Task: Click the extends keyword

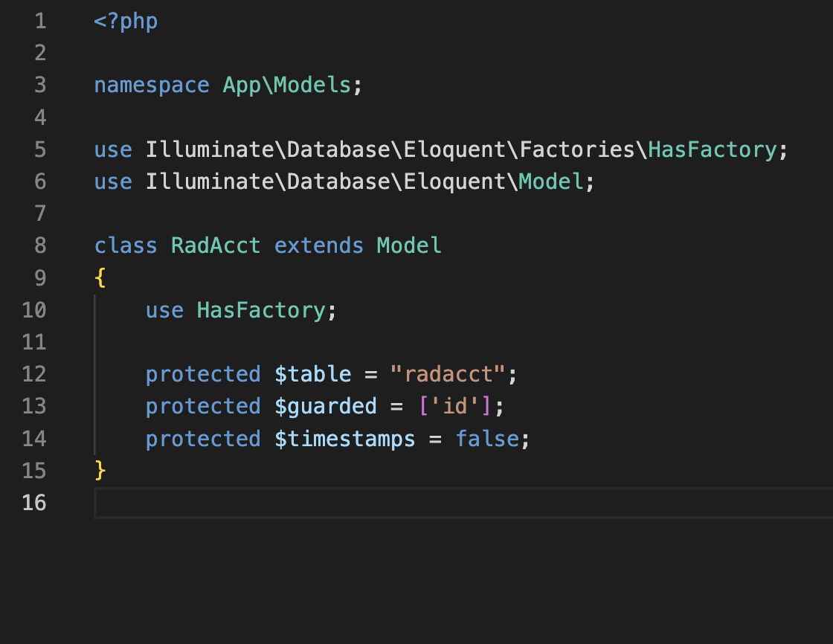Action: click(318, 245)
